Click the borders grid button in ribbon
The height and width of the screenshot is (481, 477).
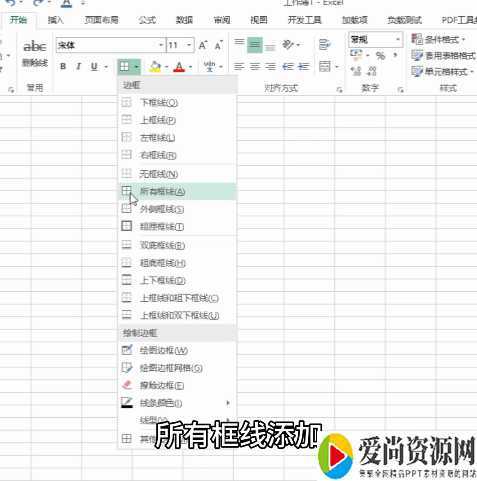(x=124, y=66)
